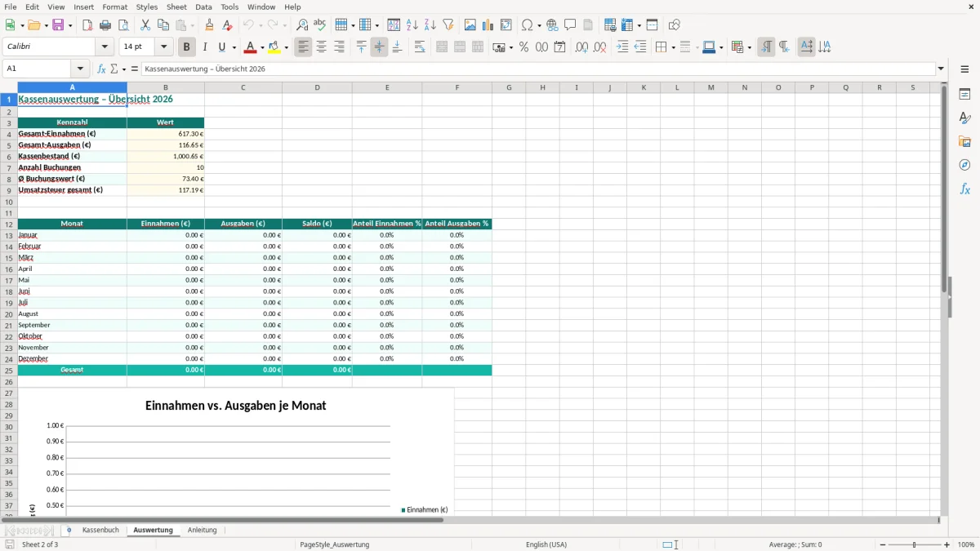Open the Format menu

click(x=114, y=7)
